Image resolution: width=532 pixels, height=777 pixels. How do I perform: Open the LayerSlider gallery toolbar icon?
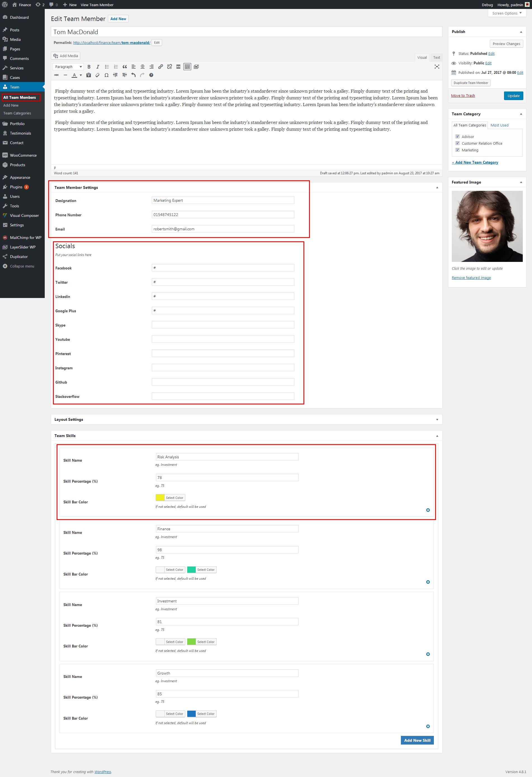tap(196, 67)
